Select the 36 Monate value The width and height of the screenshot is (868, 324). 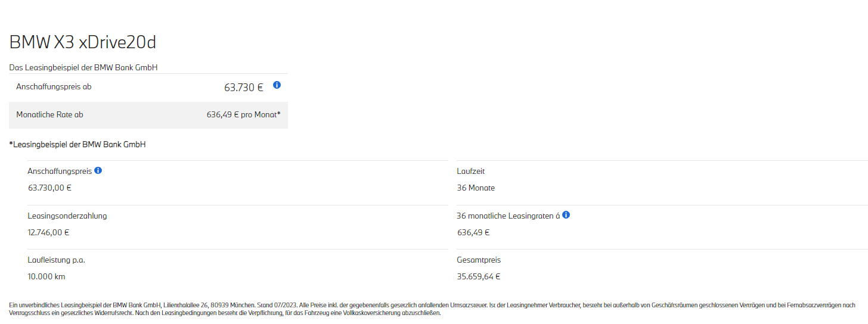[x=476, y=188]
